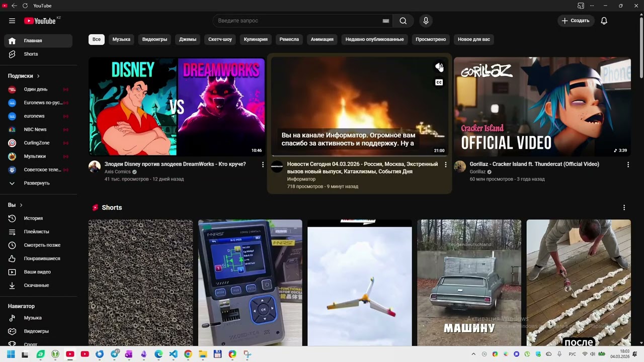Open the notifications bell

tap(604, 21)
